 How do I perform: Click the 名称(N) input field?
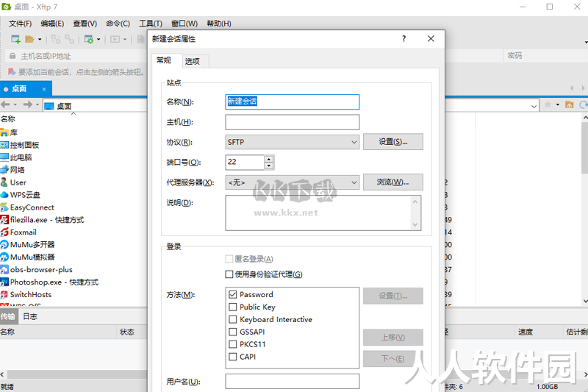coord(292,101)
